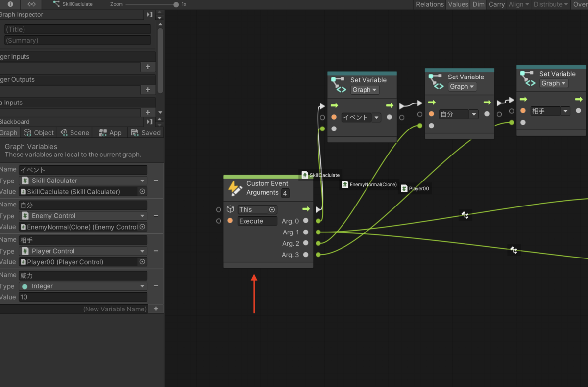
Task: Click the New Variable Name field
Action: (74, 309)
